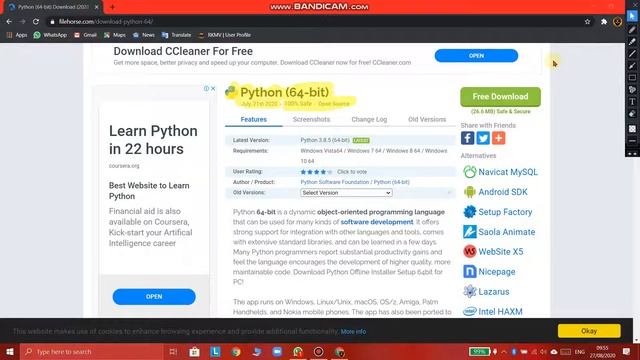
Task: Open the Bandicam color picker square
Action: 632,129
